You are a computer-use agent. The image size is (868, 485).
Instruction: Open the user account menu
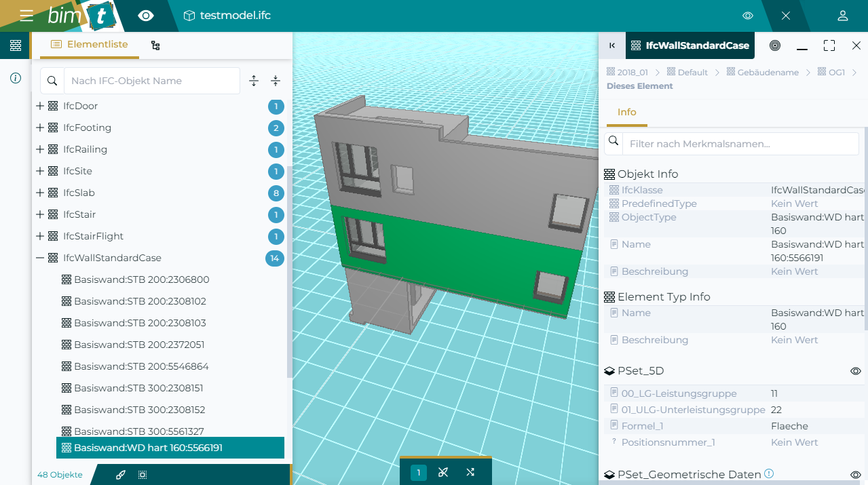coord(842,16)
